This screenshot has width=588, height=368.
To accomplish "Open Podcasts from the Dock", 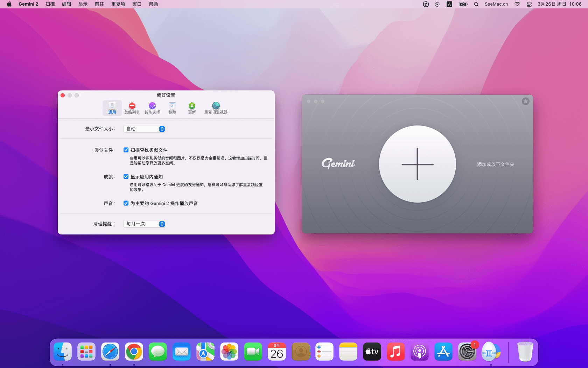I will tap(420, 352).
